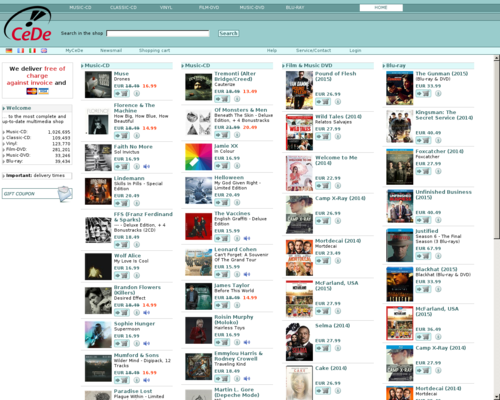The height and width of the screenshot is (400, 500).
Task: Add James Taylor Before This World to cart
Action: tap(222, 305)
